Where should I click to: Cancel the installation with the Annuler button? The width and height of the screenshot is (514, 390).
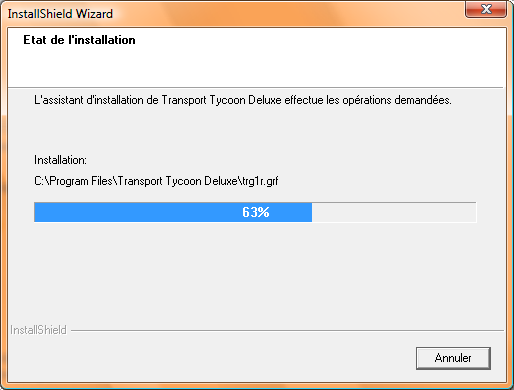453,358
